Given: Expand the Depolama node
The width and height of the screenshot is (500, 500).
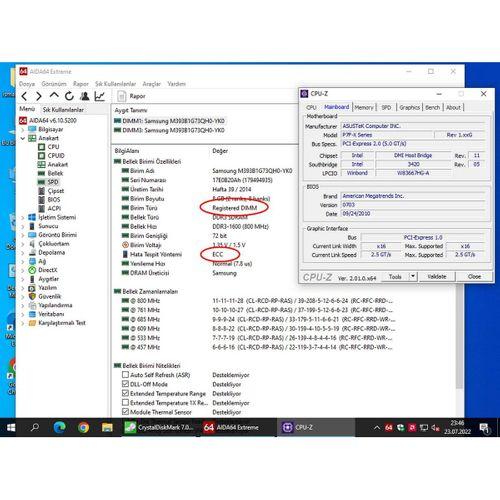Looking at the screenshot, I should [x=23, y=253].
